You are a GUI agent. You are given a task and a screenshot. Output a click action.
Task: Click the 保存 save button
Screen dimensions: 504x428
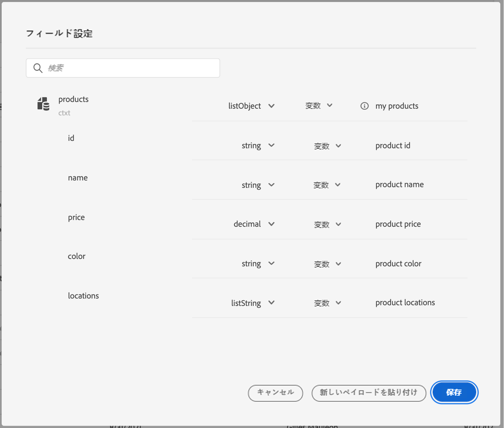(x=454, y=392)
